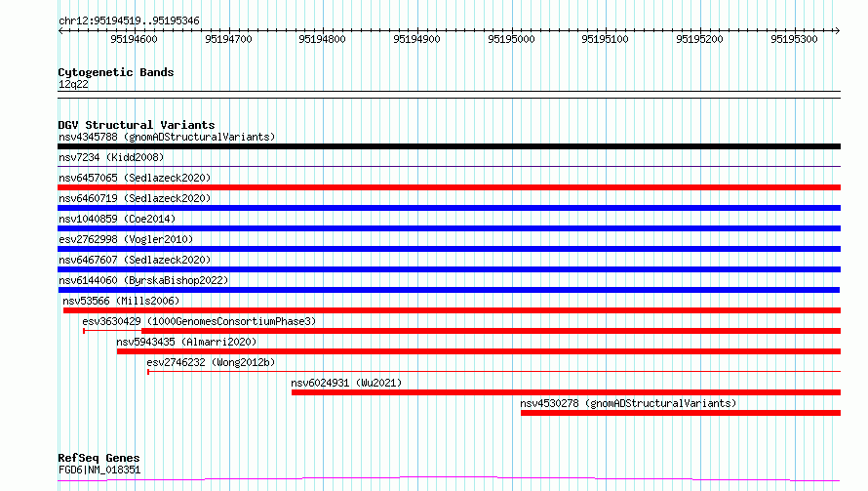
Task: Click the chr12:95194519..95195346 region label
Action: tap(129, 21)
